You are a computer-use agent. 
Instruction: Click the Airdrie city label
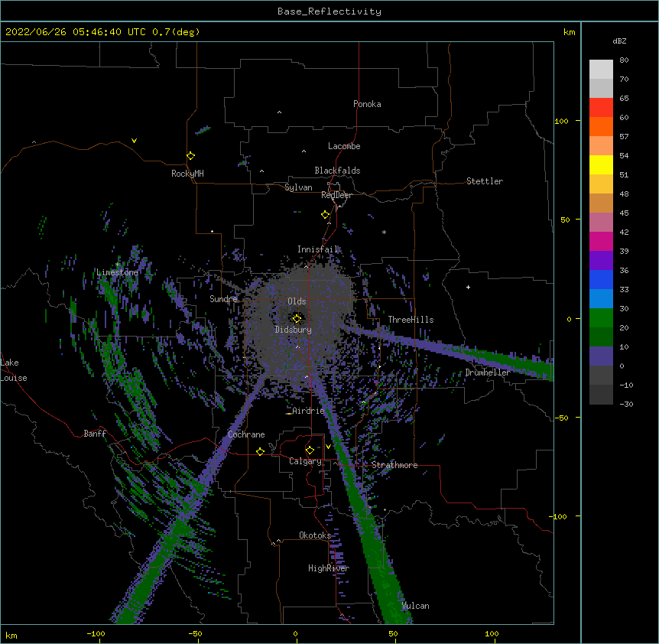point(309,411)
